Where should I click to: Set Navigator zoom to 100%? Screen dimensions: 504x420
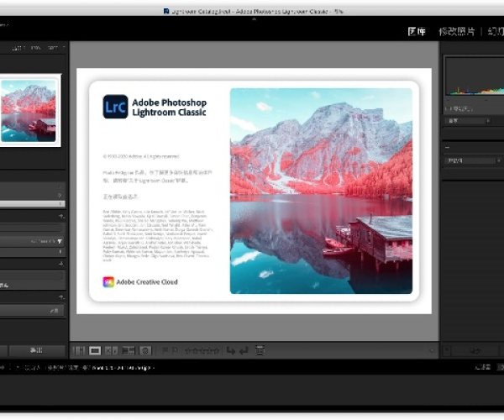tap(36, 48)
